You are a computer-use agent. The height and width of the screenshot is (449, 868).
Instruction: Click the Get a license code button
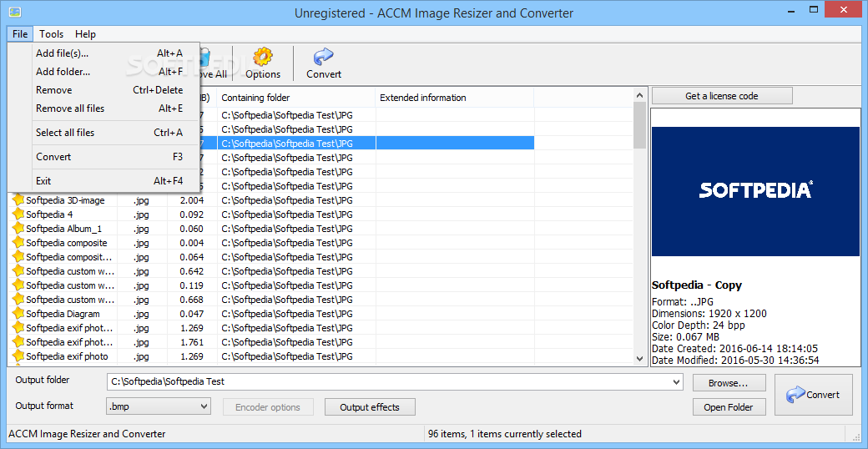[x=722, y=96]
